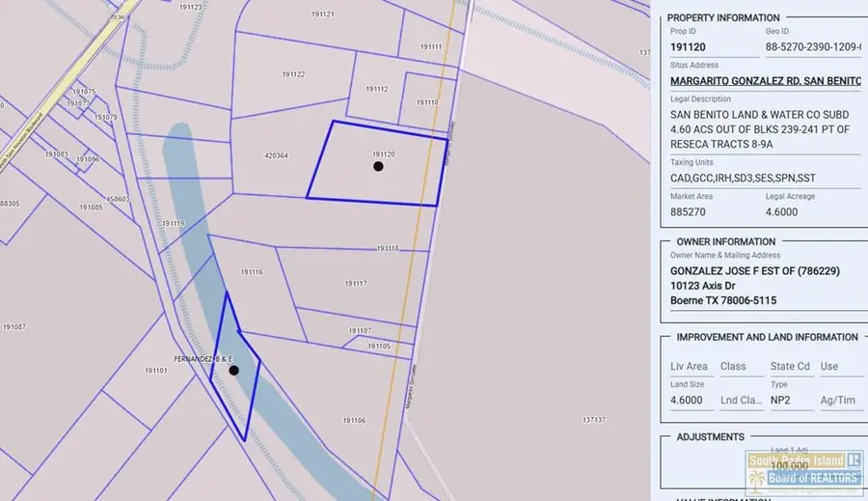
Task: Click the South Padre Island Board of REALTORS logo
Action: 804,472
